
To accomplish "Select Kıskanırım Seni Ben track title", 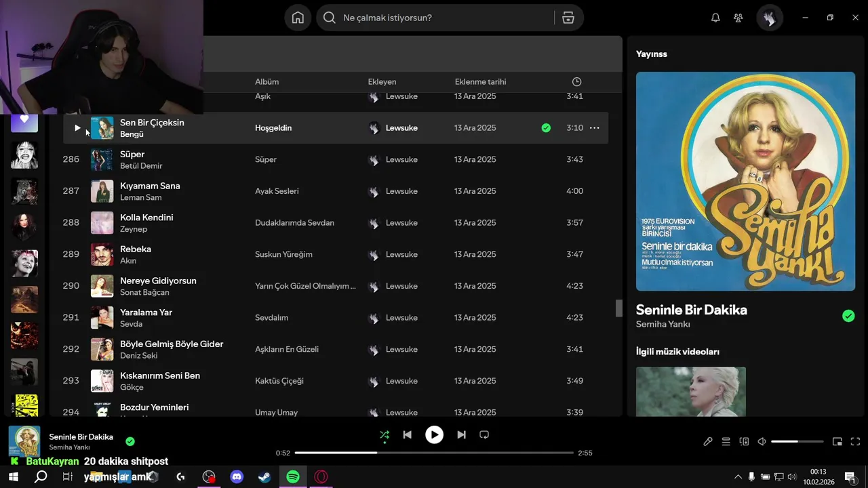I will (160, 375).
